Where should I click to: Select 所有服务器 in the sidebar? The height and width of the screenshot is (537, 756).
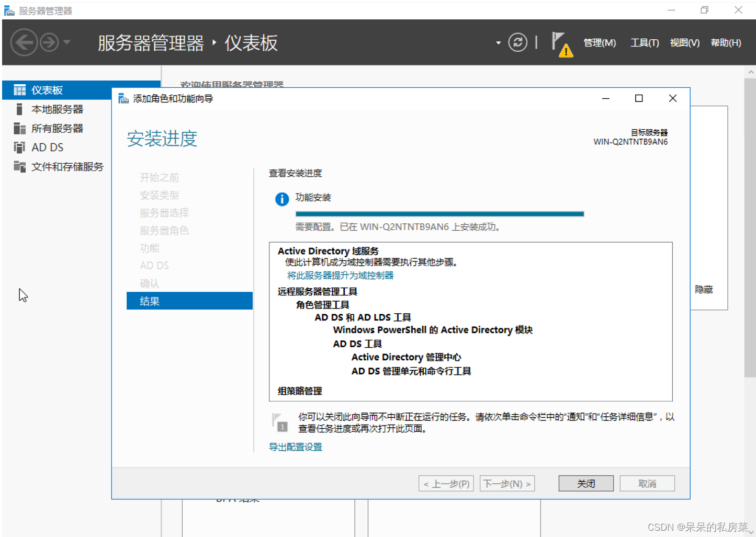57,128
